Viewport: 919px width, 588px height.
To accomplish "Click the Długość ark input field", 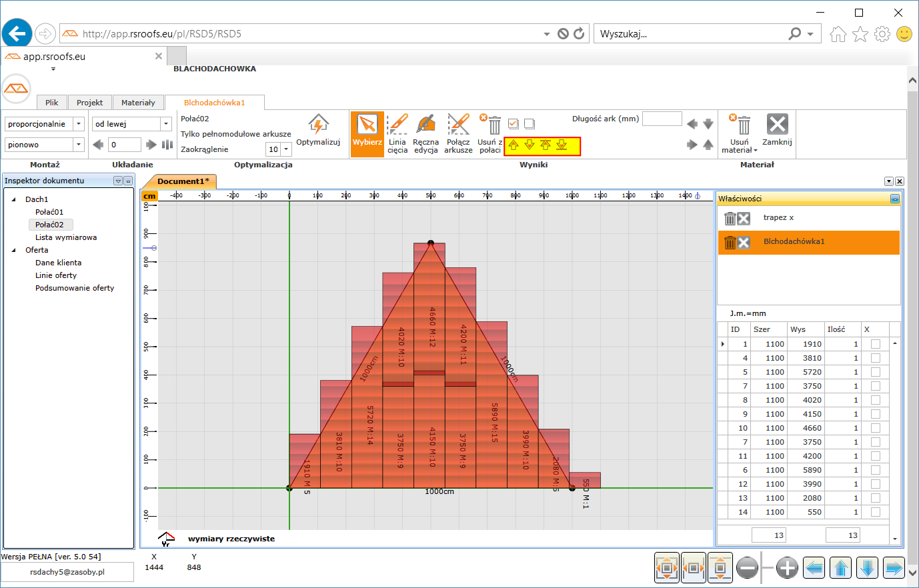I will point(662,119).
